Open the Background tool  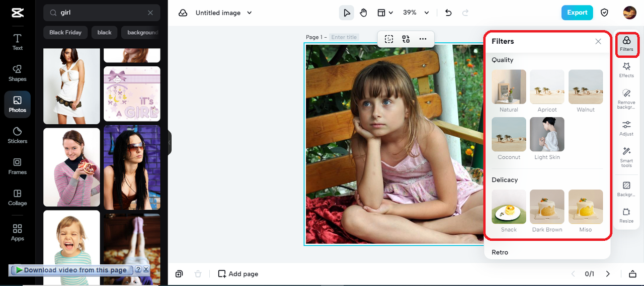click(626, 189)
